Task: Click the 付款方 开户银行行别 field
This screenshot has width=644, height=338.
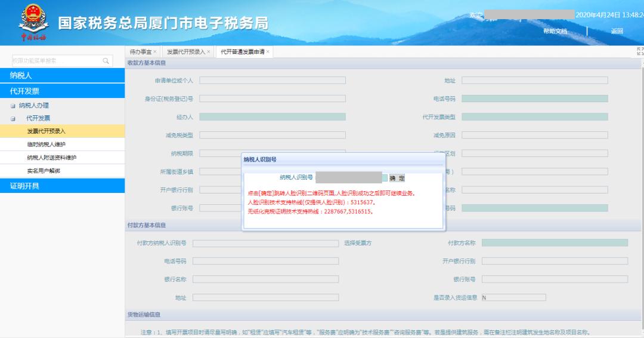Action: (555, 261)
